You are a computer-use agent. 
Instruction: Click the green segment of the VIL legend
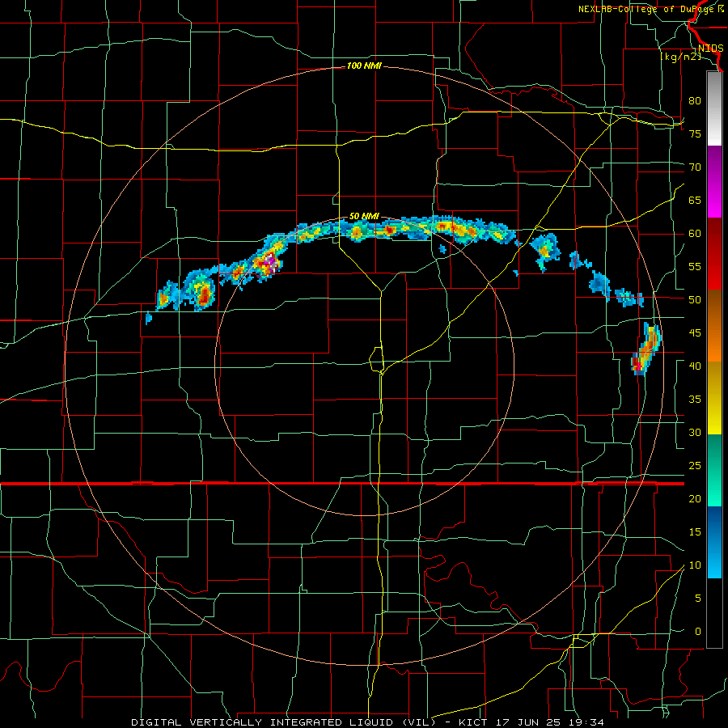714,470
